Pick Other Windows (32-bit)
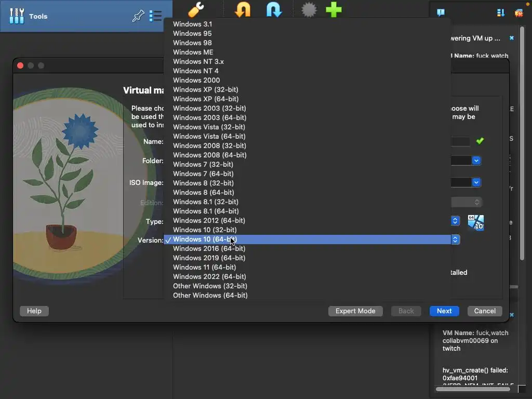Image resolution: width=532 pixels, height=399 pixels. (307, 286)
